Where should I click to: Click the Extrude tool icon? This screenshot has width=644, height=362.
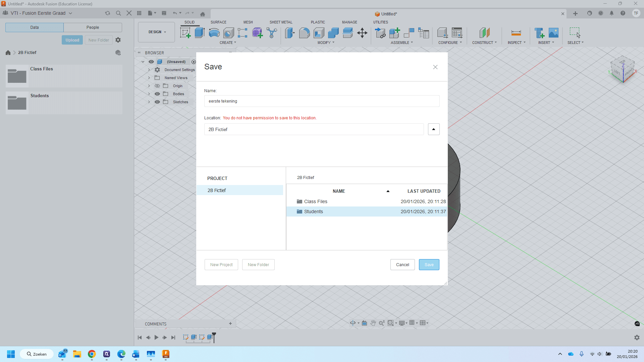pos(200,33)
